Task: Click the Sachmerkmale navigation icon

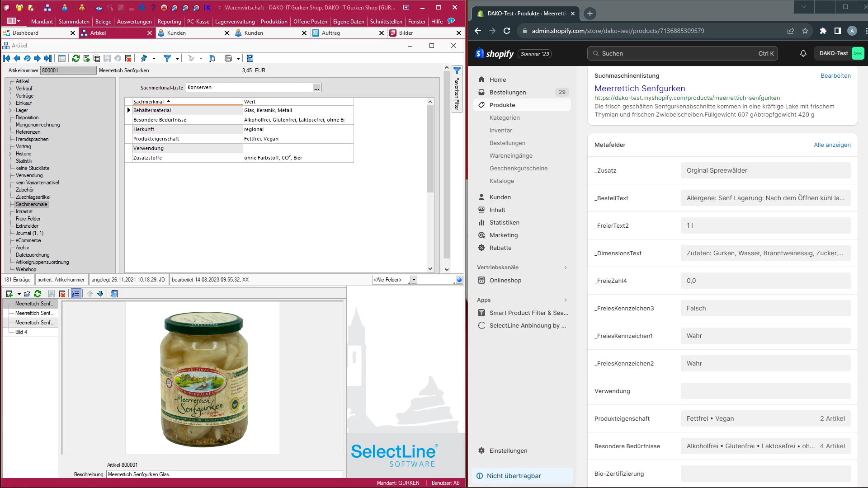Action: point(32,204)
